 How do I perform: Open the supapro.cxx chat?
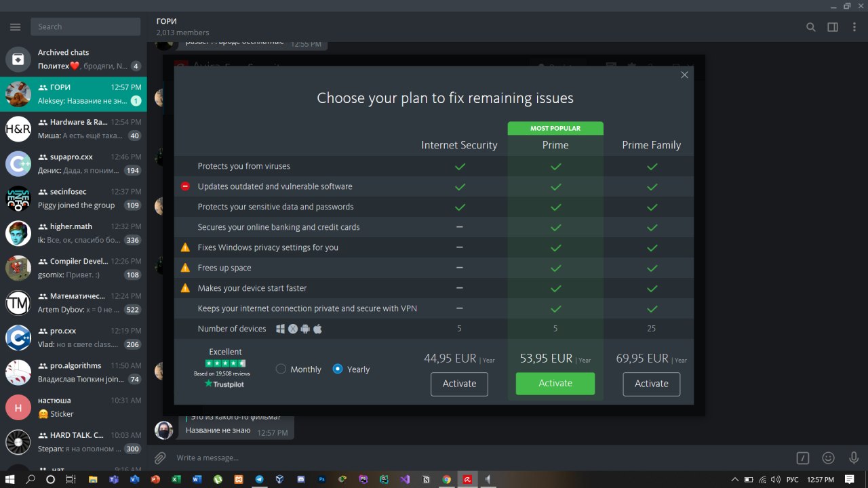(x=73, y=163)
